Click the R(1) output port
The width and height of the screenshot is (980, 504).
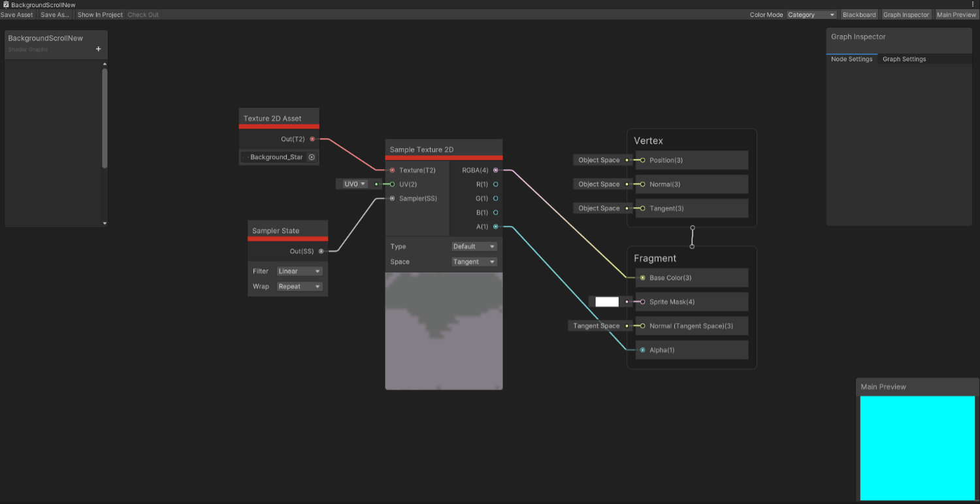(496, 184)
